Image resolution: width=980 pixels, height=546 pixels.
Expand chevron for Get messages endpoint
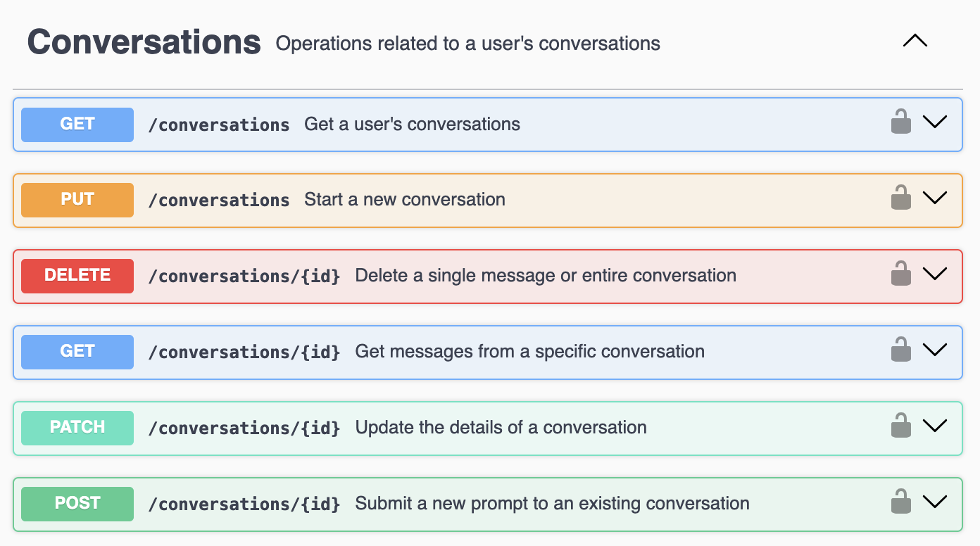point(935,350)
